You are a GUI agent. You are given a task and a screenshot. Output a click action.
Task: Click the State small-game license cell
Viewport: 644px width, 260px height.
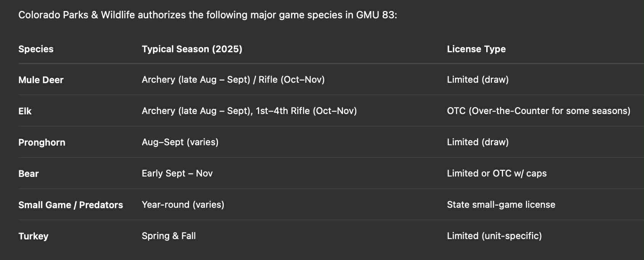point(501,205)
